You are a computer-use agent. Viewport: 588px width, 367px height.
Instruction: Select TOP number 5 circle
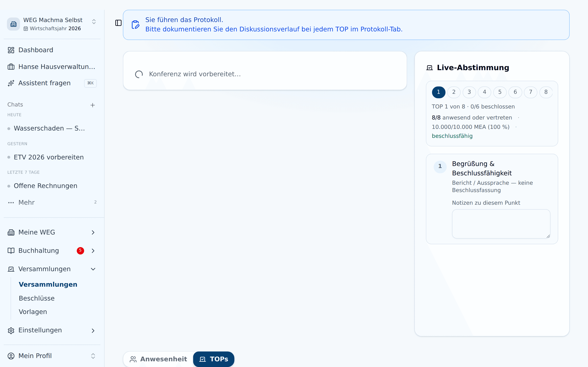(x=500, y=92)
